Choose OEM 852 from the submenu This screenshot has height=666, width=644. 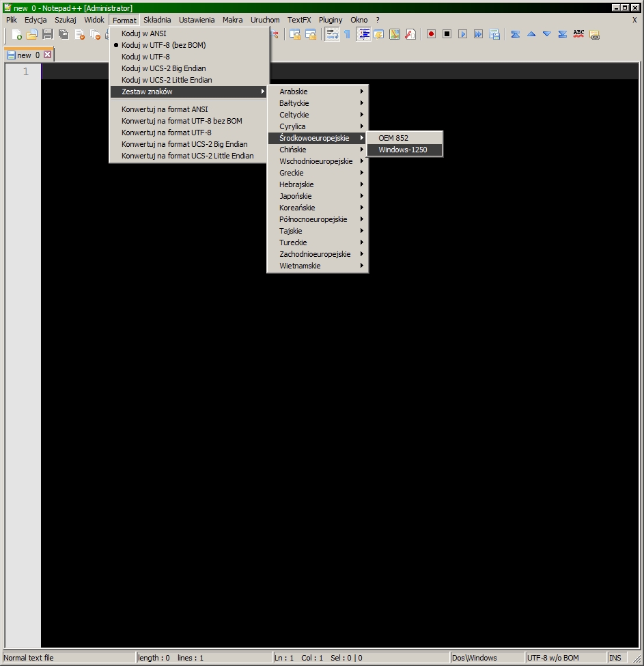pos(404,138)
